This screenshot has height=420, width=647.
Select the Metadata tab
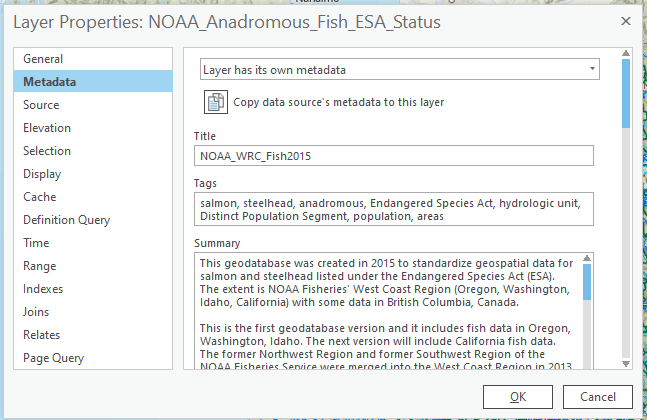(93, 82)
